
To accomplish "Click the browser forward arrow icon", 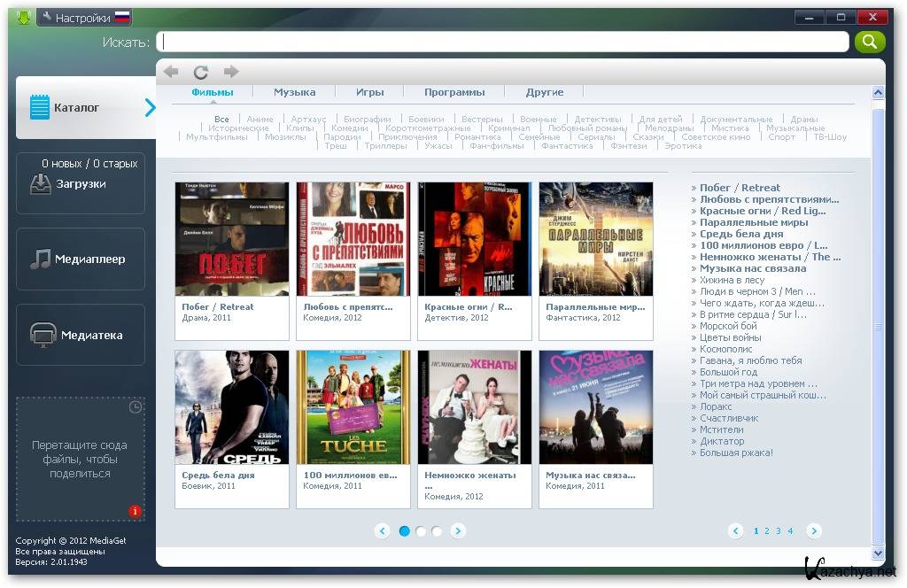I will pyautogui.click(x=231, y=72).
